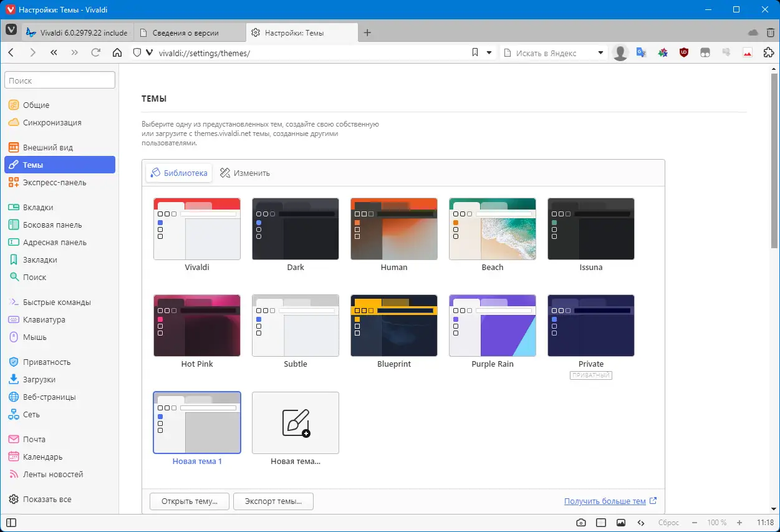The width and height of the screenshot is (780, 532).
Task: Open Веб-страницы settings section
Action: (x=60, y=397)
